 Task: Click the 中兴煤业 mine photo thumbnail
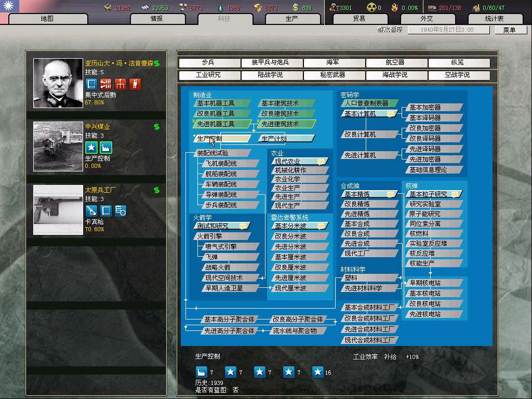coord(58,147)
